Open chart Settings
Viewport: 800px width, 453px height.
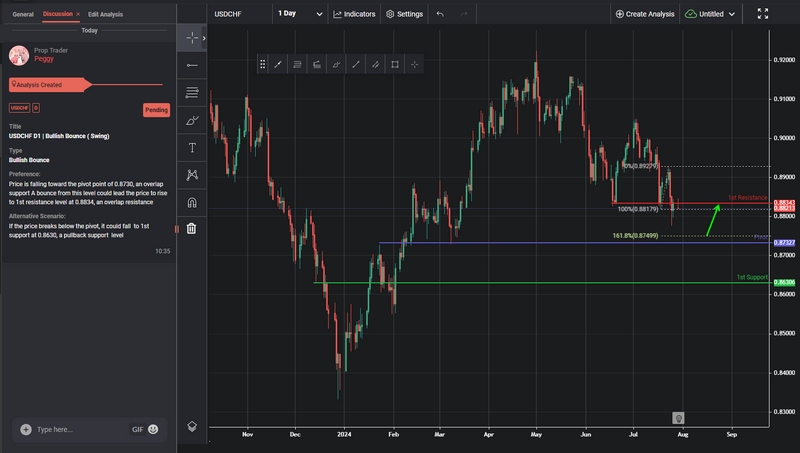405,14
